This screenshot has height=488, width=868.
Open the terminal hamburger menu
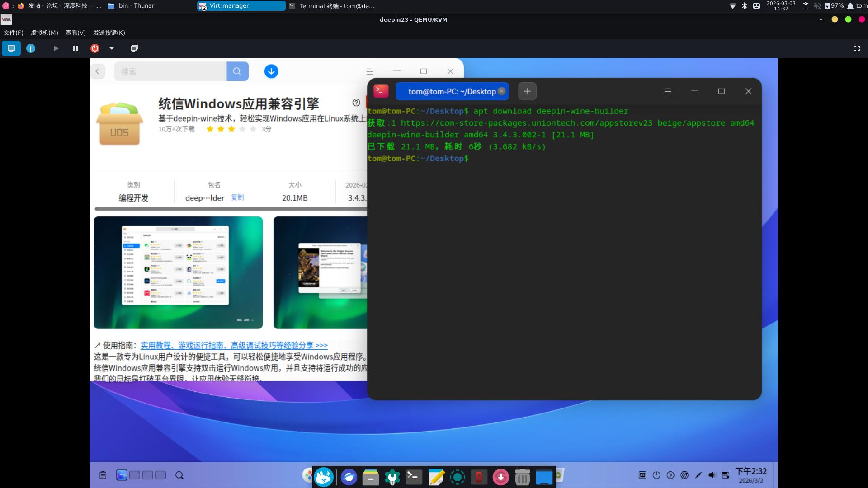pos(667,91)
